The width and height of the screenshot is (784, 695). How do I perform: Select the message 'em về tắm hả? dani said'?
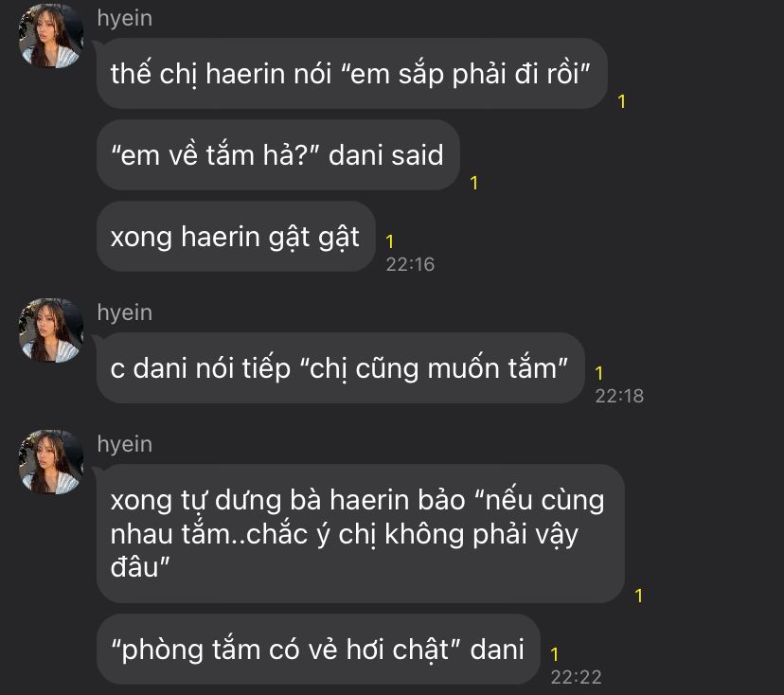tap(278, 155)
